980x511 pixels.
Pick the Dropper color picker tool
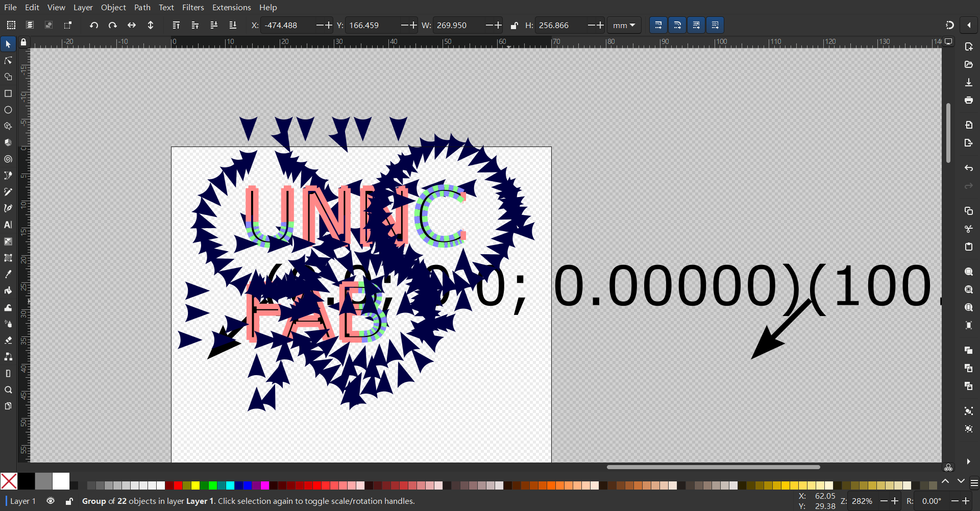[8, 274]
